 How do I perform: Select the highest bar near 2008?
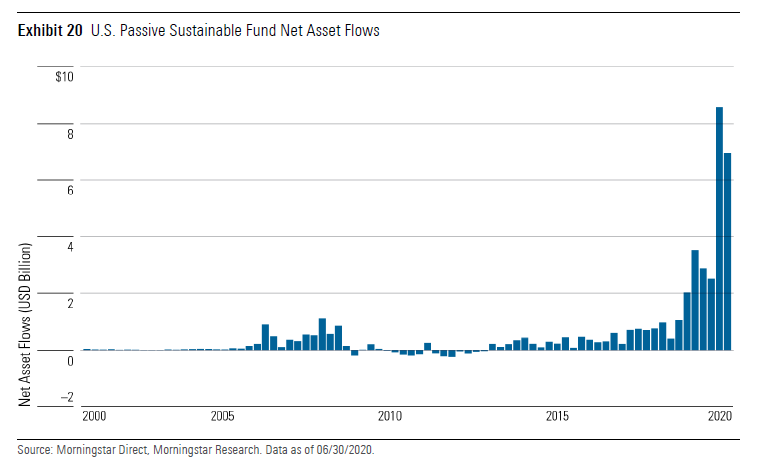pyautogui.click(x=322, y=334)
